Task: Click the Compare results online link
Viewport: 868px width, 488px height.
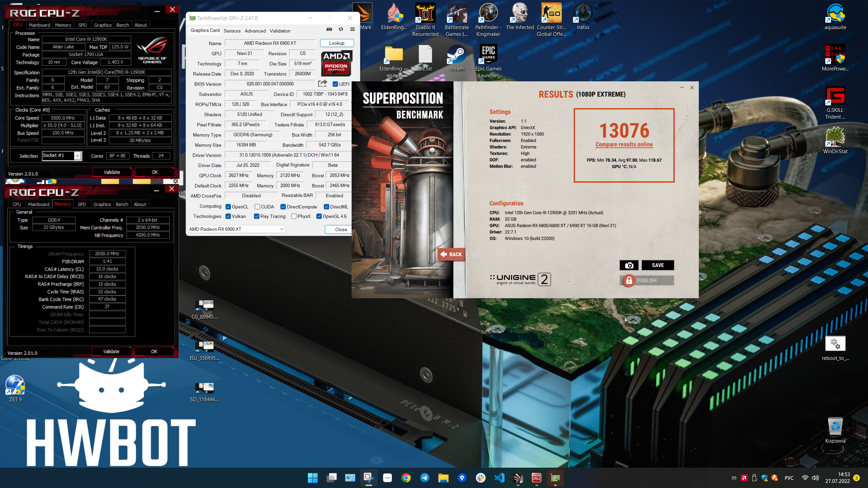Action: click(624, 144)
